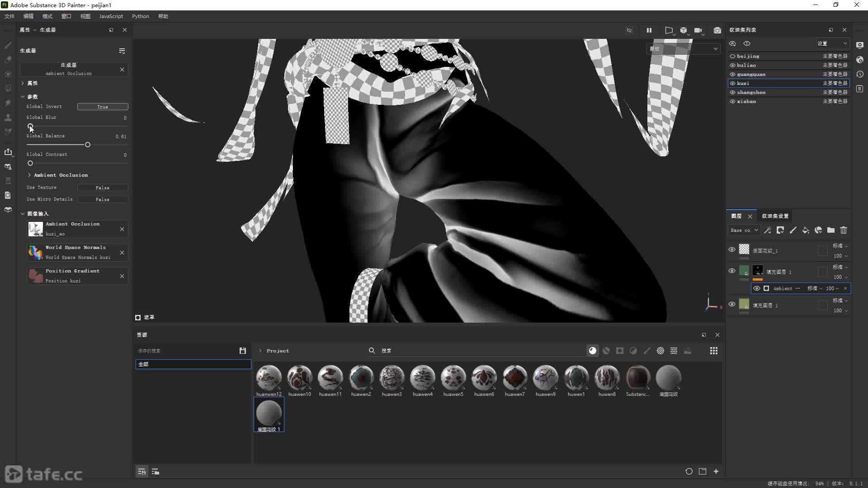Image resolution: width=868 pixels, height=488 pixels.
Task: Open the add effect wand icon
Action: (x=768, y=230)
